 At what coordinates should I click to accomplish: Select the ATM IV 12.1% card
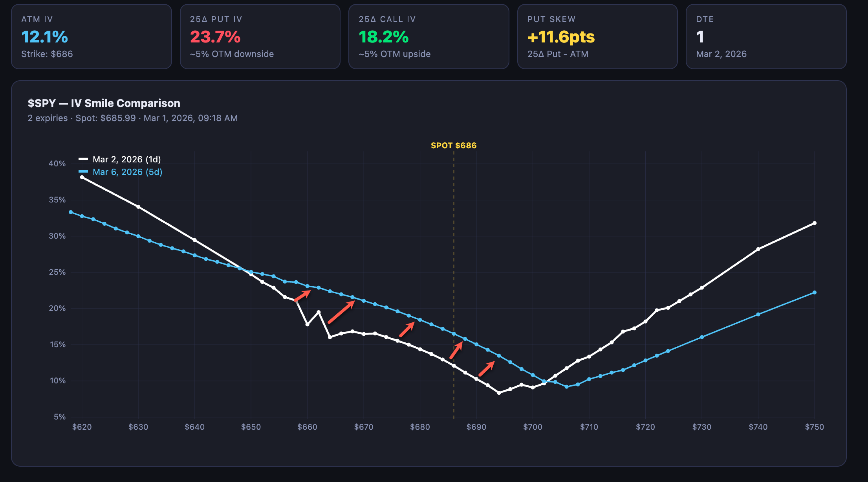coord(91,37)
